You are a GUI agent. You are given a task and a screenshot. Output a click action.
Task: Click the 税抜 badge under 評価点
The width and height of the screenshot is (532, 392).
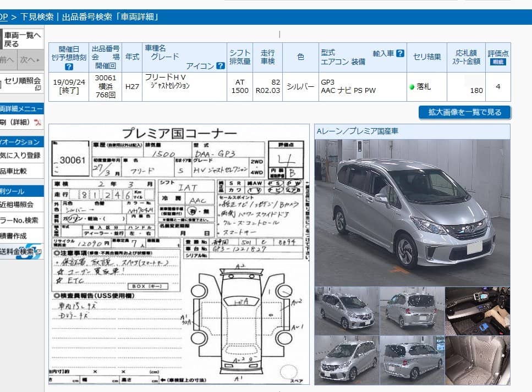tap(498, 62)
